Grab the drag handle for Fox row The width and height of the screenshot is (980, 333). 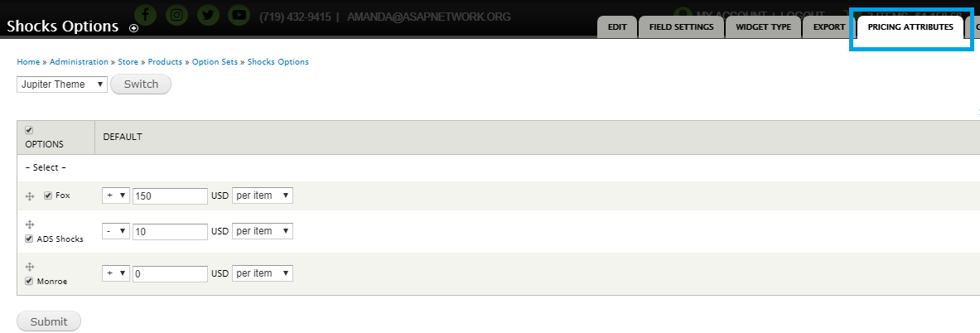pos(29,196)
